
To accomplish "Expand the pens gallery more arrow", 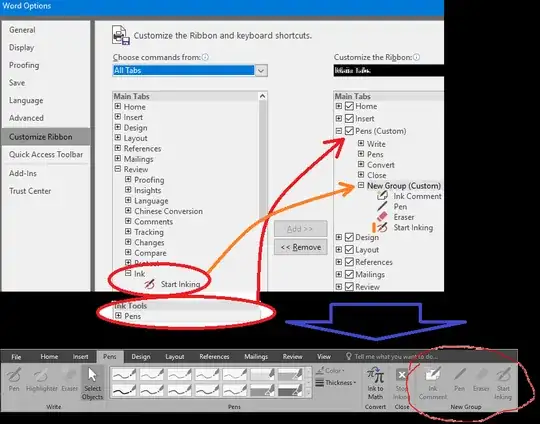I will click(308, 393).
